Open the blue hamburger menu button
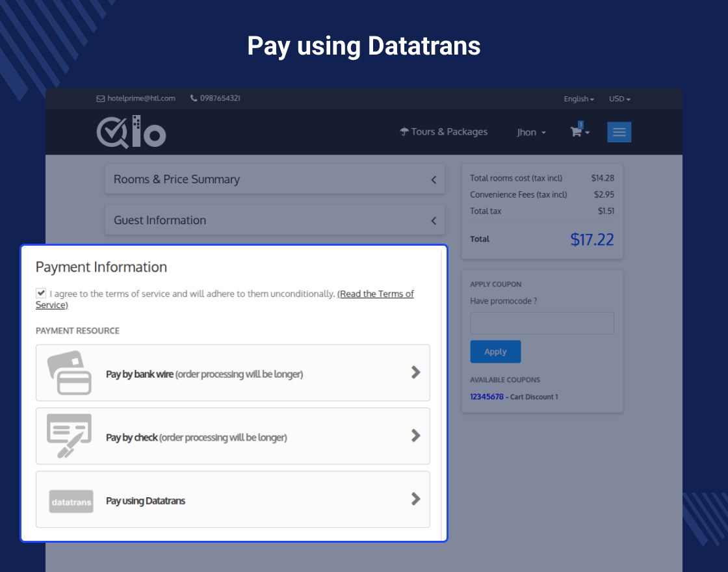Screen dimensions: 728x572 tap(619, 132)
